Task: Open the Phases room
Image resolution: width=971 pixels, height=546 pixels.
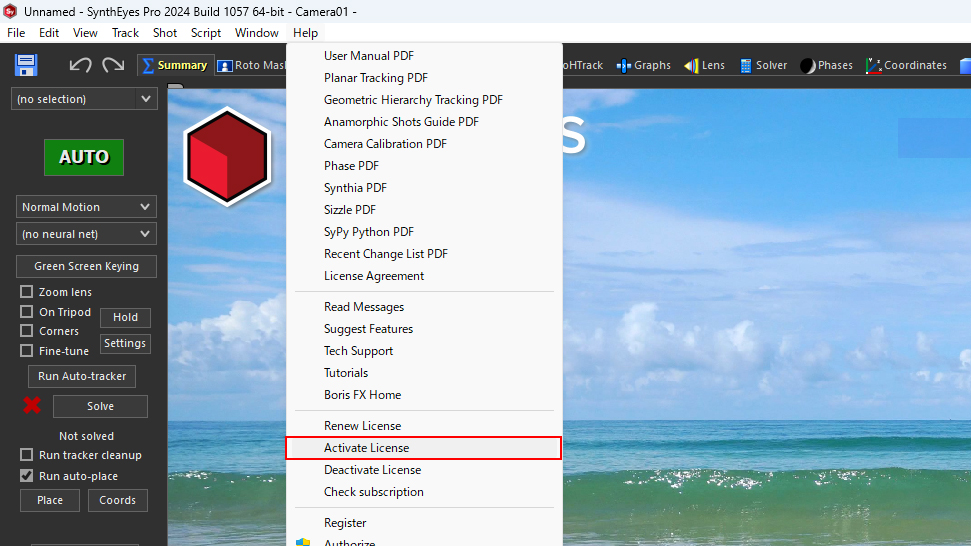Action: point(826,65)
